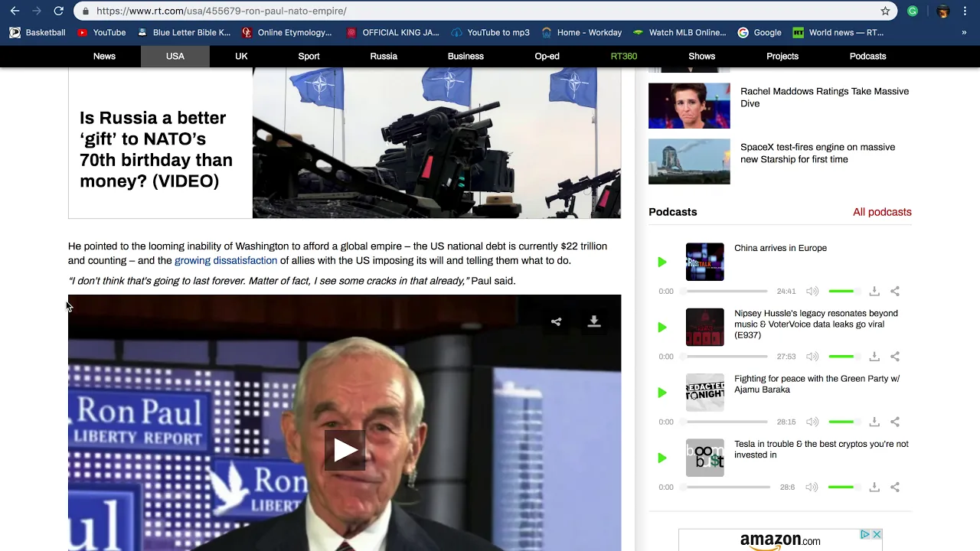Open Chrome profile avatar

click(943, 11)
